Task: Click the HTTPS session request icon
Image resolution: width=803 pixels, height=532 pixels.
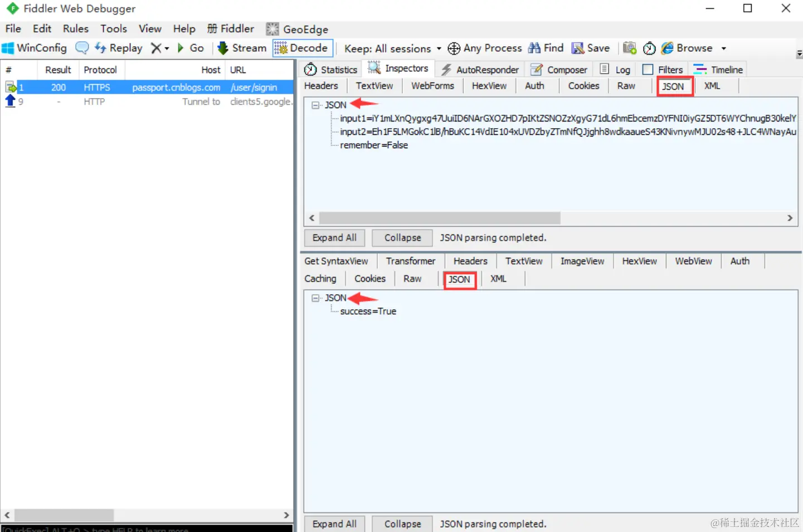Action: coord(11,87)
